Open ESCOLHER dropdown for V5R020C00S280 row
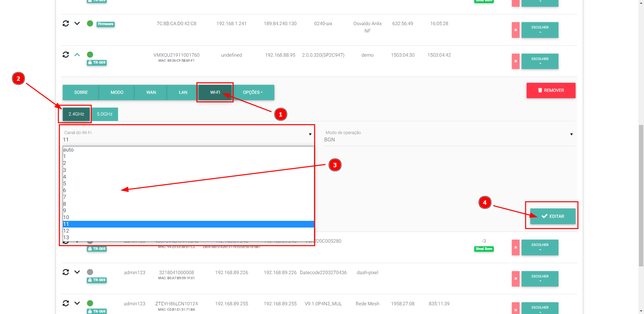The width and height of the screenshot is (644, 314). pos(540,247)
